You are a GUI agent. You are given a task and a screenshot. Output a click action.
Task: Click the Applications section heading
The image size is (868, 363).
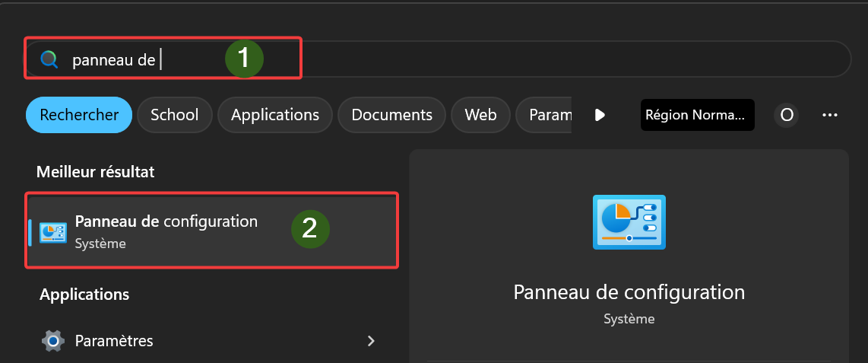84,295
